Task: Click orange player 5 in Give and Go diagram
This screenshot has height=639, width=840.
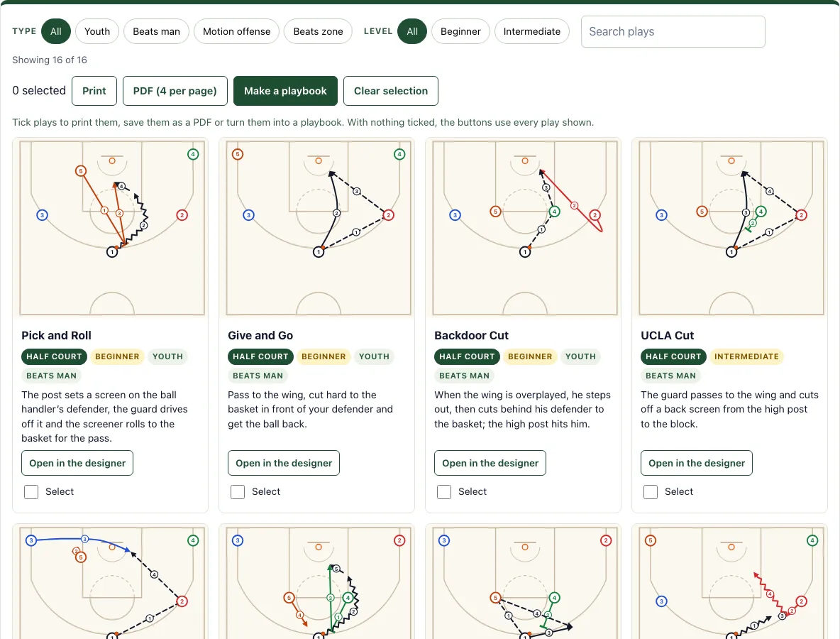Action: click(x=238, y=154)
